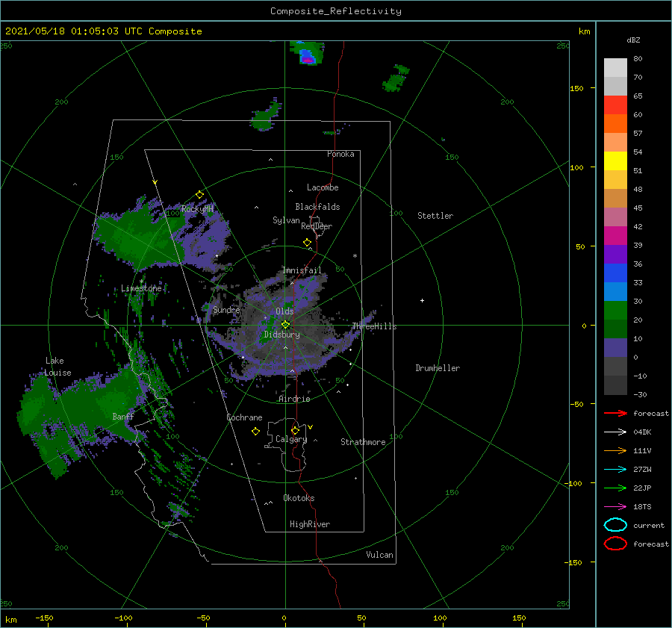Click the Didsbury town label
Image resolution: width=672 pixels, height=628 pixels.
click(281, 335)
